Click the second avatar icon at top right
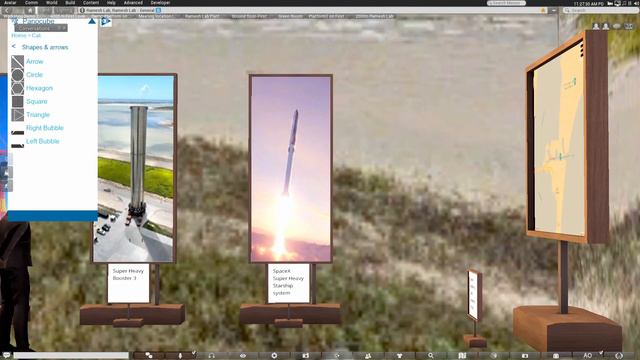The width and height of the screenshot is (640, 360). coord(606,26)
